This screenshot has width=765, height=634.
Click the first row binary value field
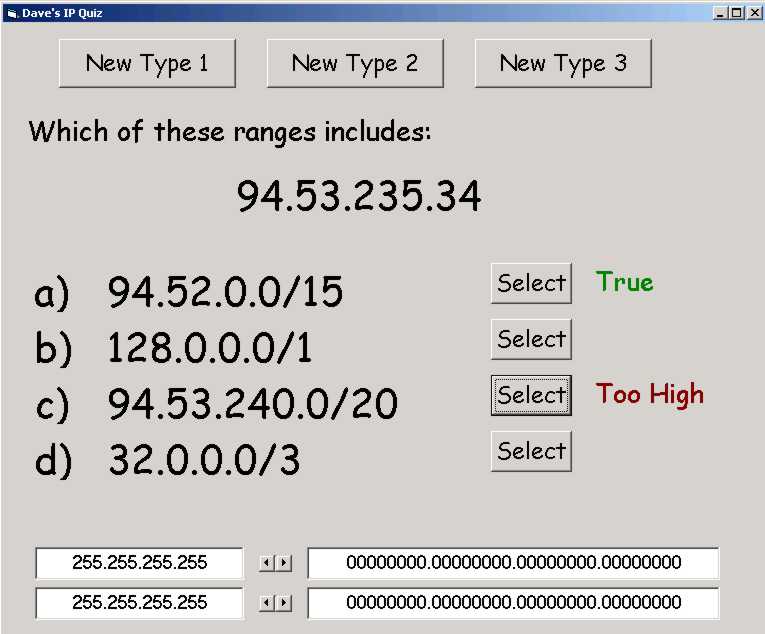513,563
